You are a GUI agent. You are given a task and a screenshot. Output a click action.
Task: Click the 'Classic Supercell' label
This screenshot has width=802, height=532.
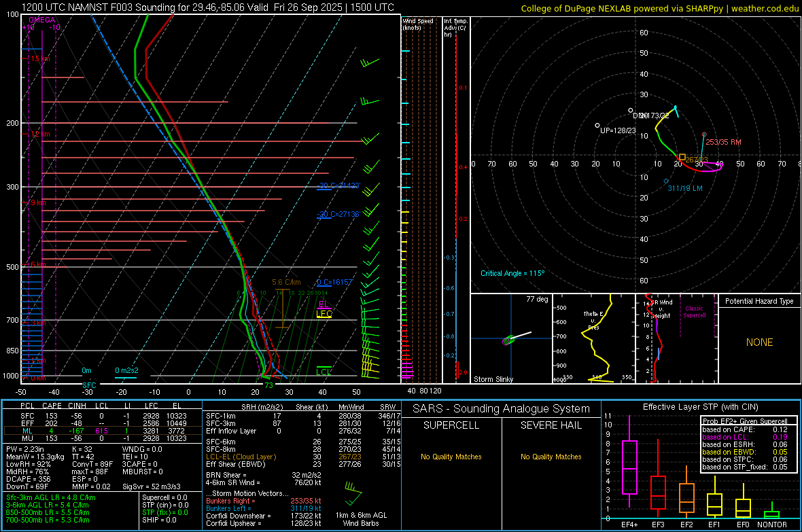click(x=695, y=312)
